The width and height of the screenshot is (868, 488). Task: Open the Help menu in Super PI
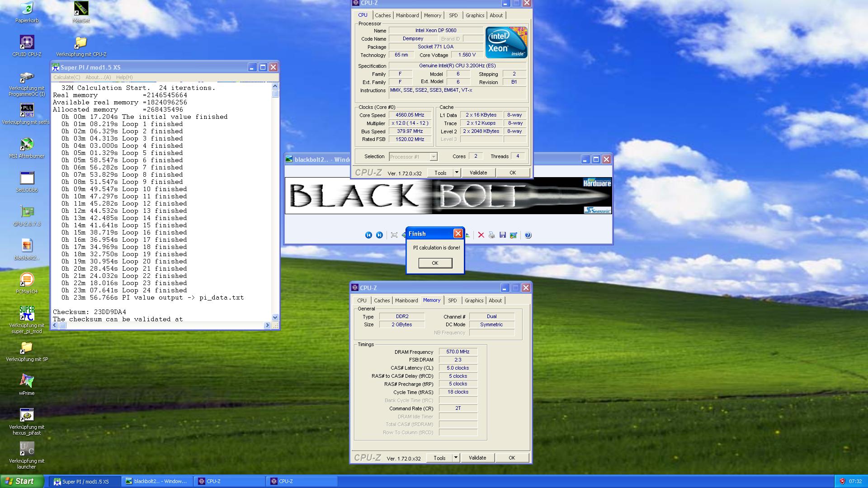tap(124, 77)
